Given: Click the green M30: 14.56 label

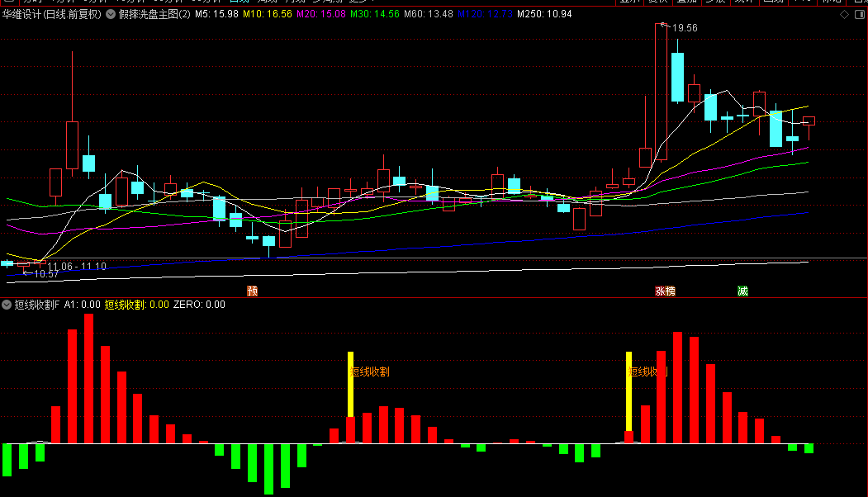Looking at the screenshot, I should click(x=375, y=14).
